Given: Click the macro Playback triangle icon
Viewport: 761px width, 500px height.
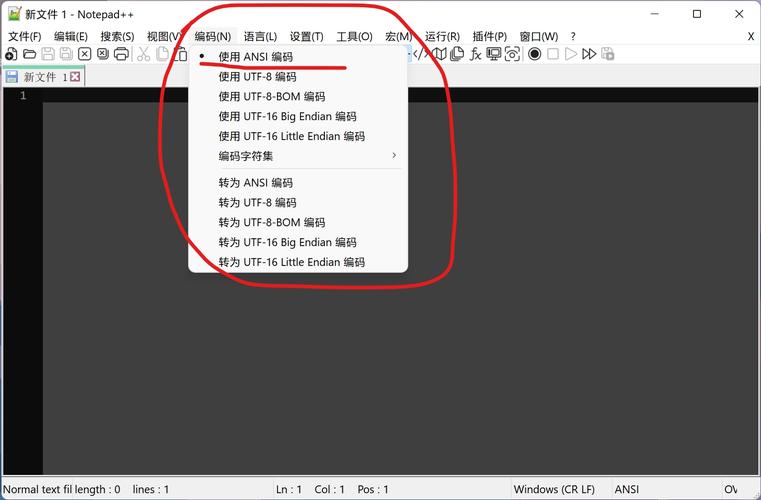Looking at the screenshot, I should [x=571, y=54].
